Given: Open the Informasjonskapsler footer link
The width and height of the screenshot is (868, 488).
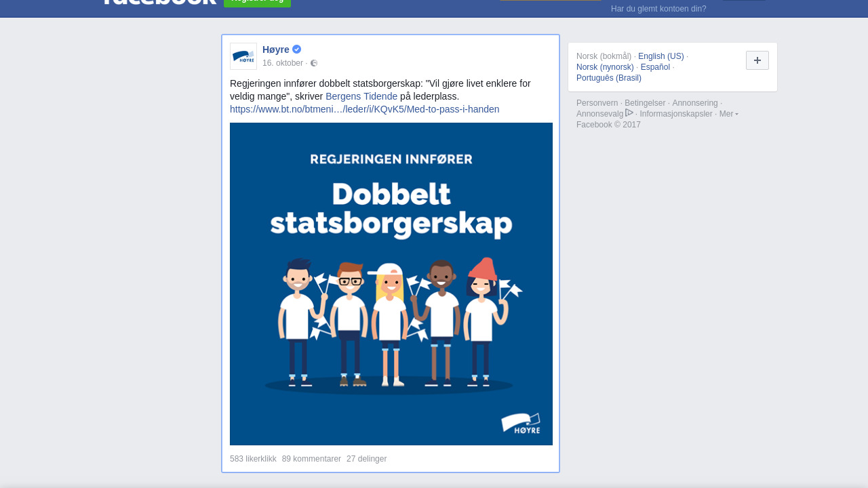Looking at the screenshot, I should coord(676,114).
